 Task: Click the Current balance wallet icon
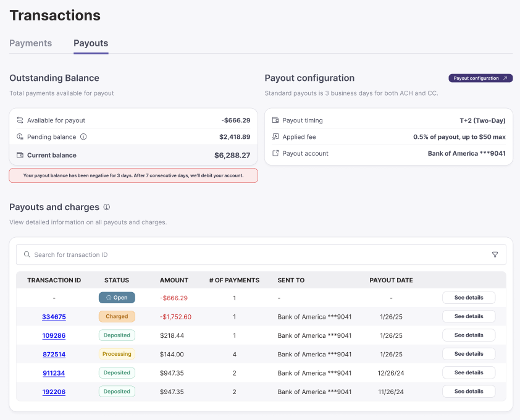(x=20, y=155)
